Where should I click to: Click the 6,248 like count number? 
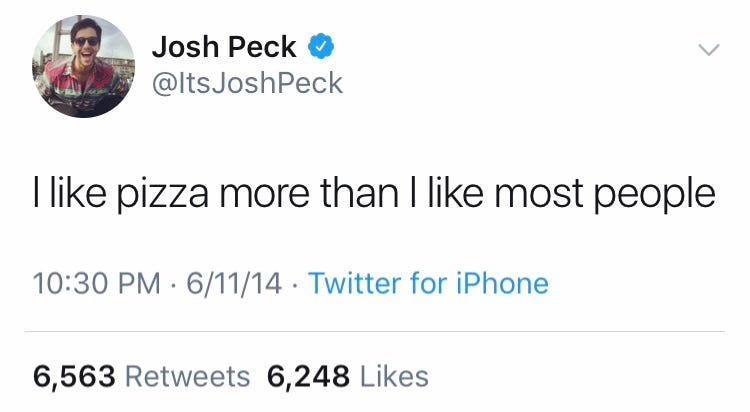click(x=308, y=376)
